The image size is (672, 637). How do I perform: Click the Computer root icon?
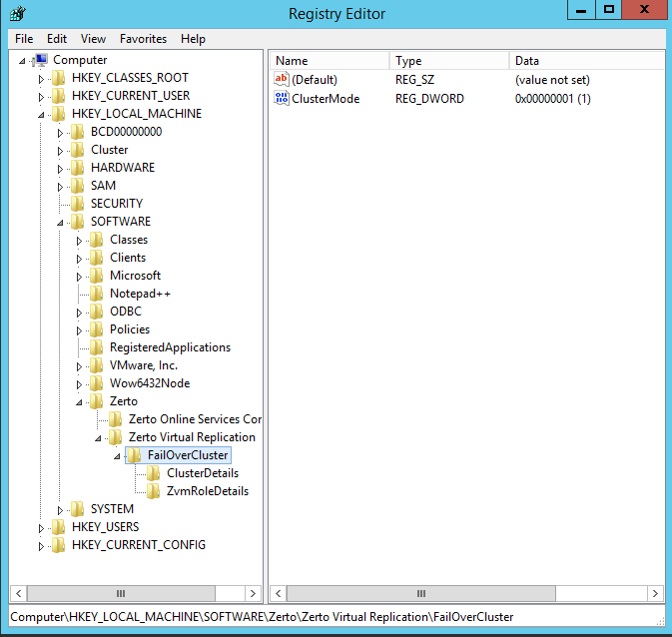41,60
